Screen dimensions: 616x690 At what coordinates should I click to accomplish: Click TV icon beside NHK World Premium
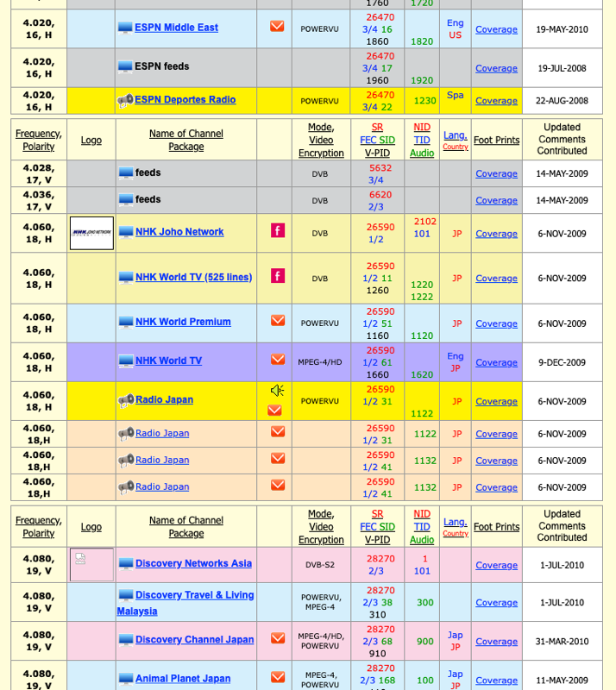tap(126, 322)
